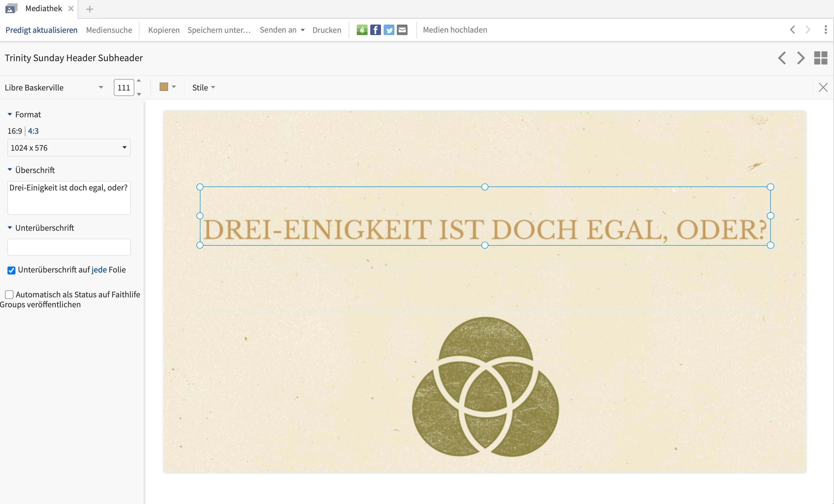Enable Automatisch als Status veröffentlichen checkbox
The width and height of the screenshot is (834, 504).
[x=9, y=294]
